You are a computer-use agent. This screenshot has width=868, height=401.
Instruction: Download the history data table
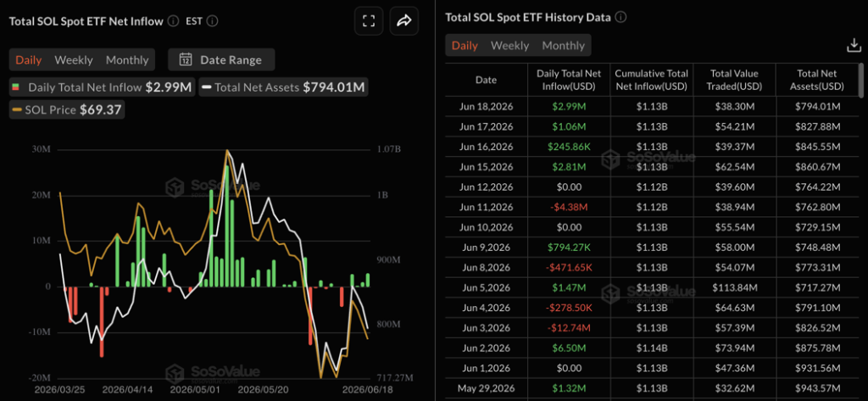tap(854, 46)
